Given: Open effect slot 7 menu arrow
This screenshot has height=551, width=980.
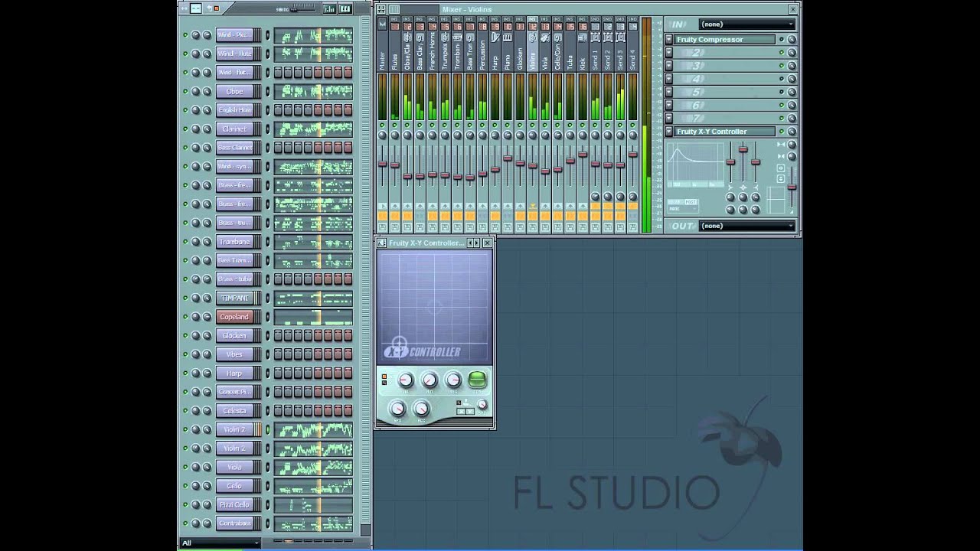Looking at the screenshot, I should click(668, 118).
